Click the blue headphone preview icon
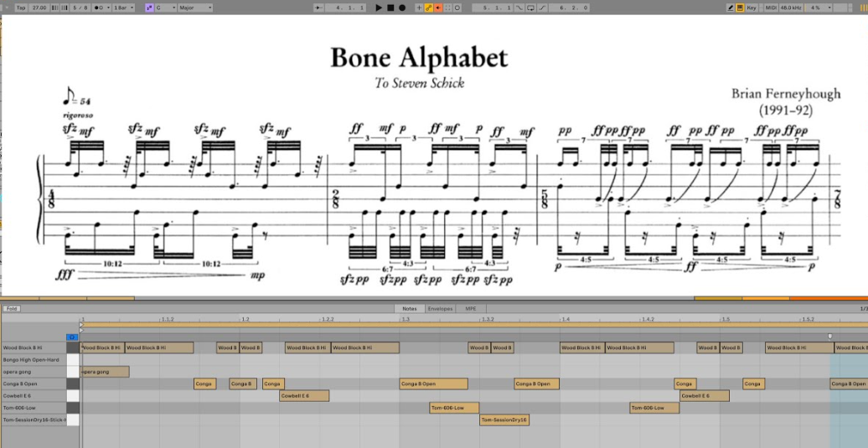Image resolution: width=868 pixels, height=448 pixels. click(72, 337)
